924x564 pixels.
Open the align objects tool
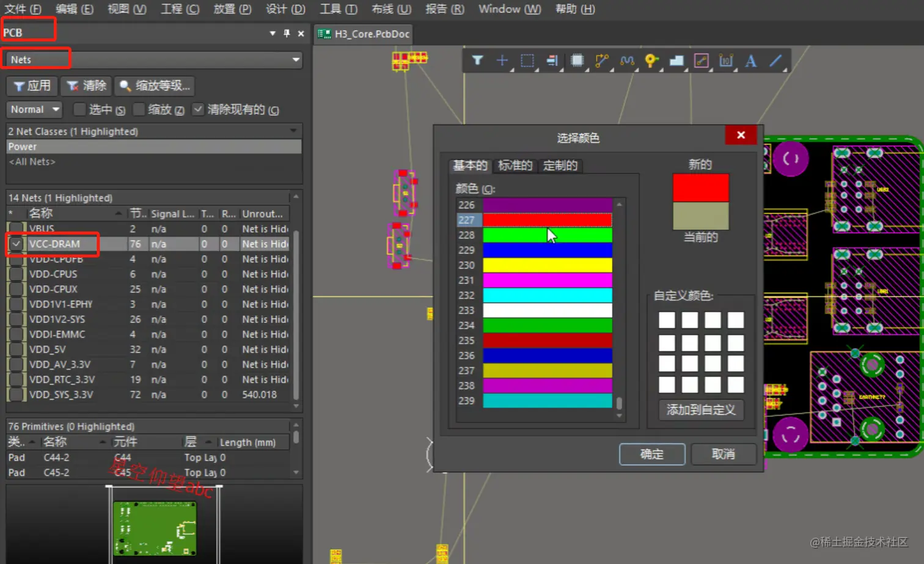tap(552, 60)
